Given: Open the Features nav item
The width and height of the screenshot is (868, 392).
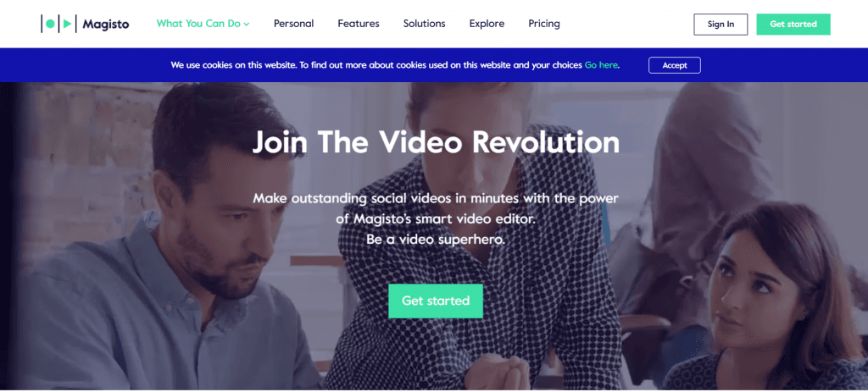Looking at the screenshot, I should point(359,24).
